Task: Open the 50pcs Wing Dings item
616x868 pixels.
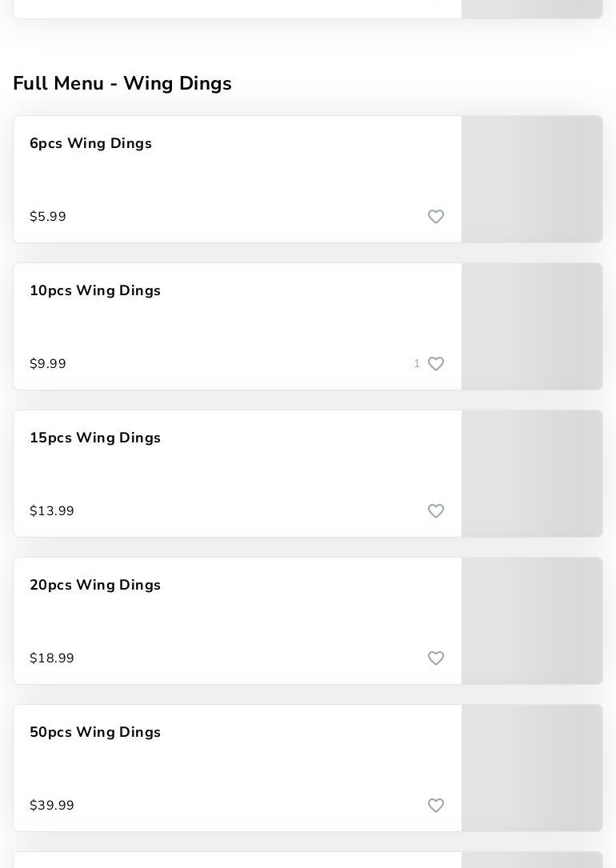Action: [x=95, y=733]
